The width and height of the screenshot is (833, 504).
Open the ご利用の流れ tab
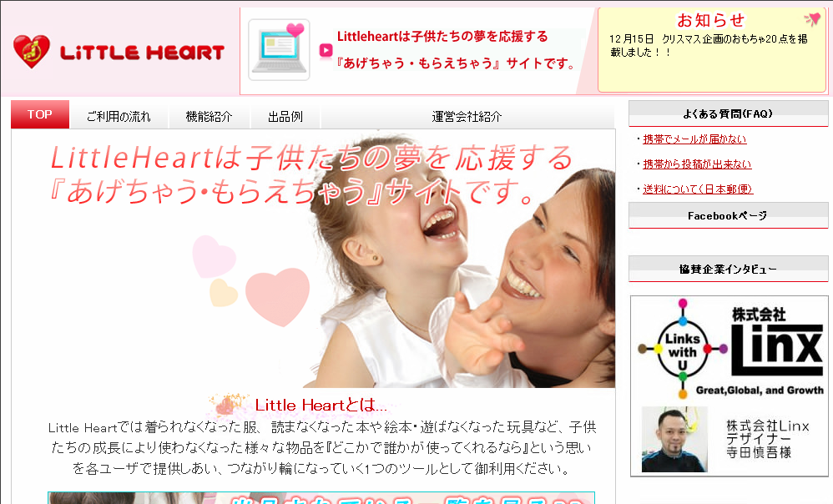click(x=119, y=116)
